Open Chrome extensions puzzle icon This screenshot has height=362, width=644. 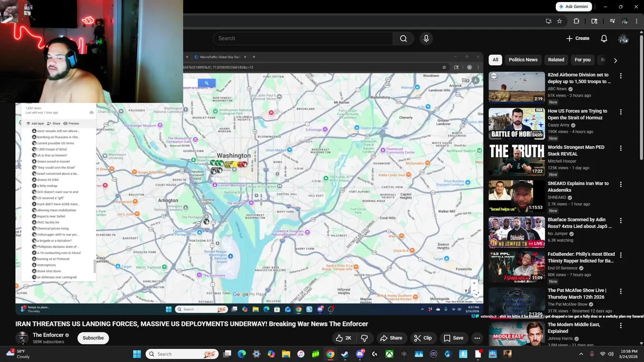pyautogui.click(x=577, y=21)
